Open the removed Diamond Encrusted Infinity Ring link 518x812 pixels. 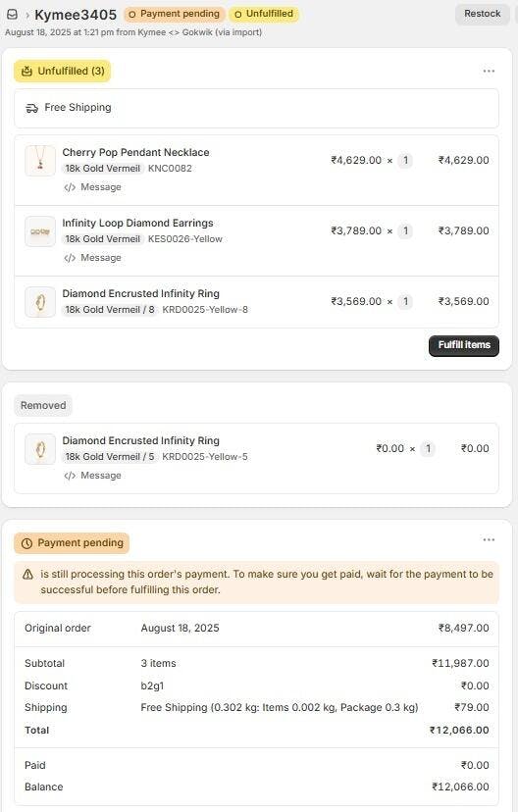[141, 440]
